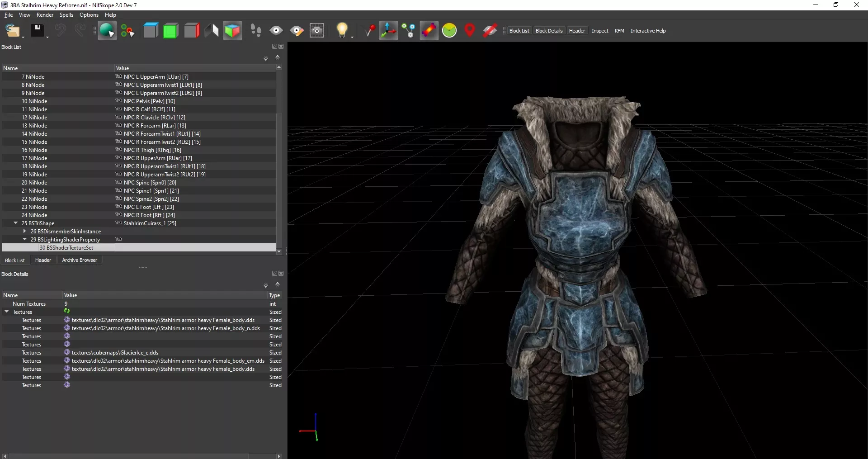
Task: Switch to the Archive Browser tab
Action: click(80, 260)
